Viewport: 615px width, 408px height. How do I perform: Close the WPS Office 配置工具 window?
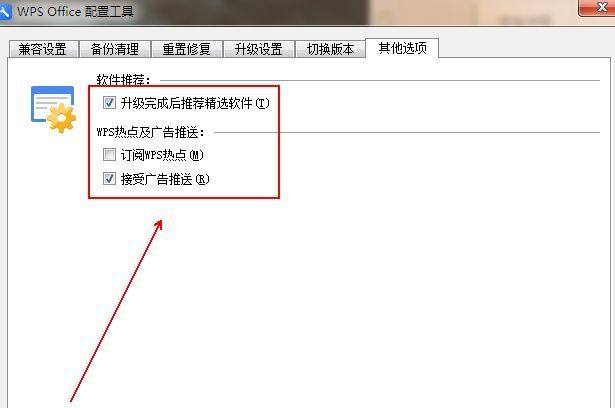599,7
